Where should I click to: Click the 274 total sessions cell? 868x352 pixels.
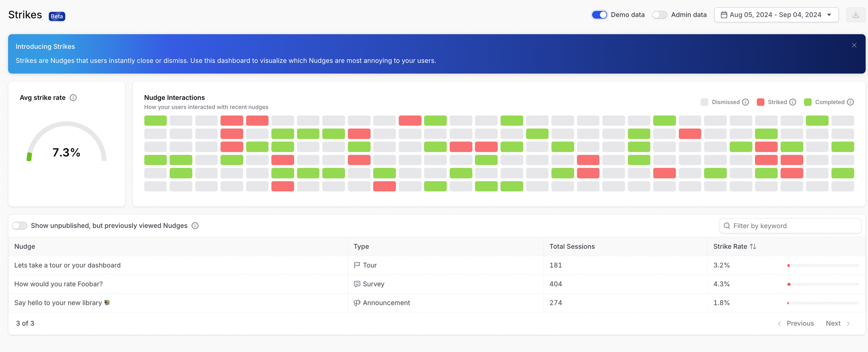556,303
